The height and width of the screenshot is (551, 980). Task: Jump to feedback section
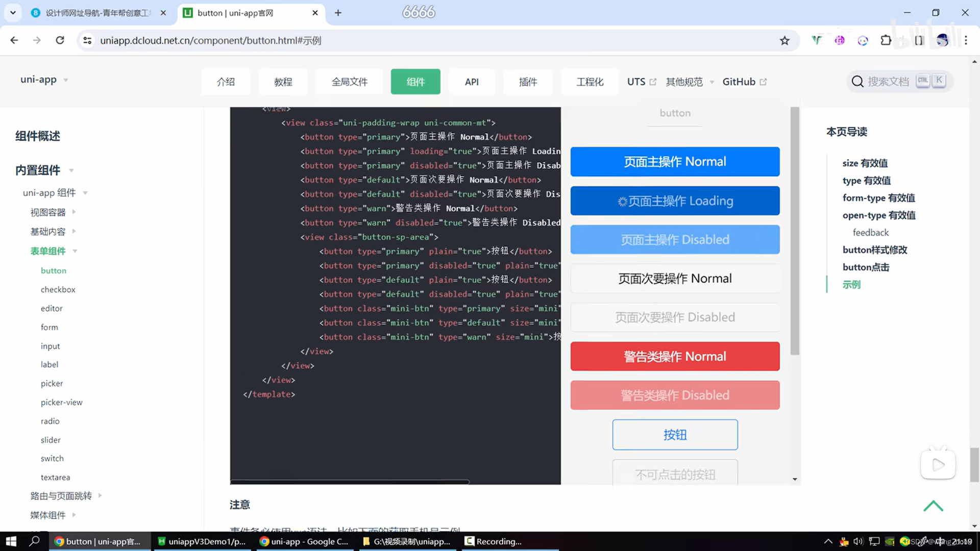(x=870, y=233)
